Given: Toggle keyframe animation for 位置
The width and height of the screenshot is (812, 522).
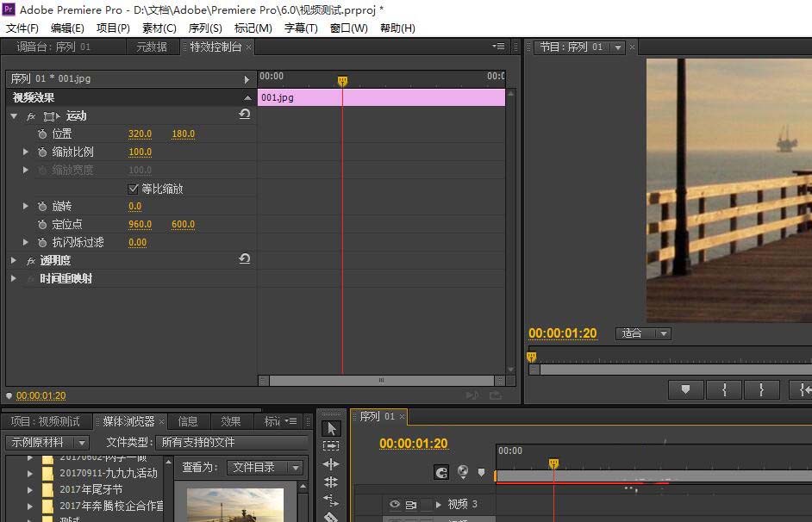Looking at the screenshot, I should pos(42,134).
